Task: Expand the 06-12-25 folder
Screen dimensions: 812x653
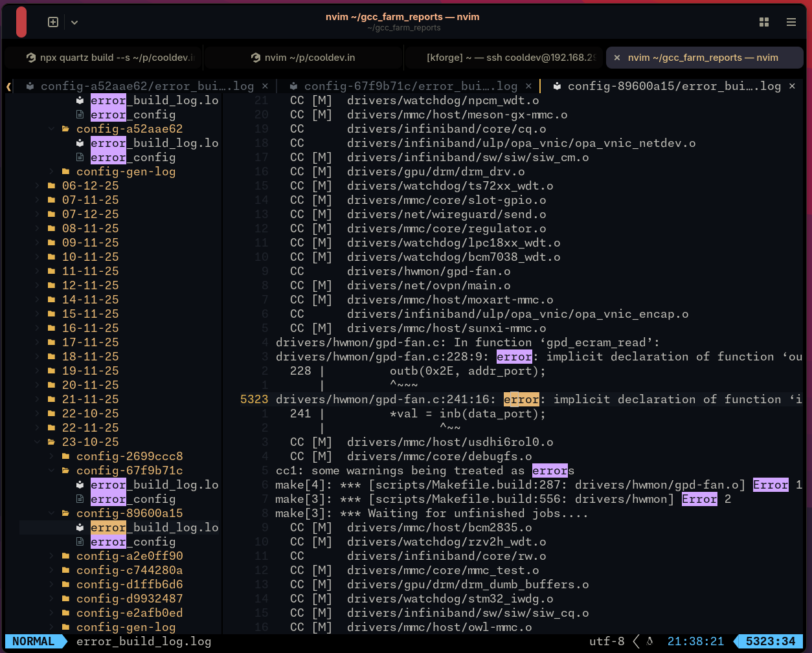Action: [38, 186]
